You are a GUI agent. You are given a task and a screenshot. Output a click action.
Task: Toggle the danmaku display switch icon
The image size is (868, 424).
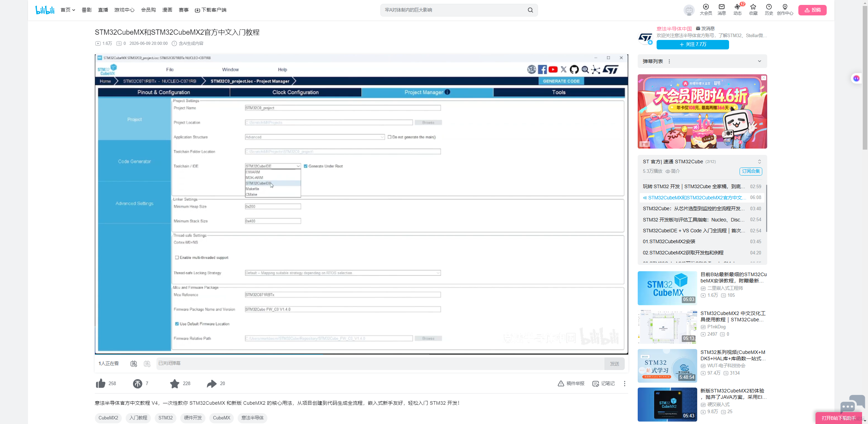[134, 364]
